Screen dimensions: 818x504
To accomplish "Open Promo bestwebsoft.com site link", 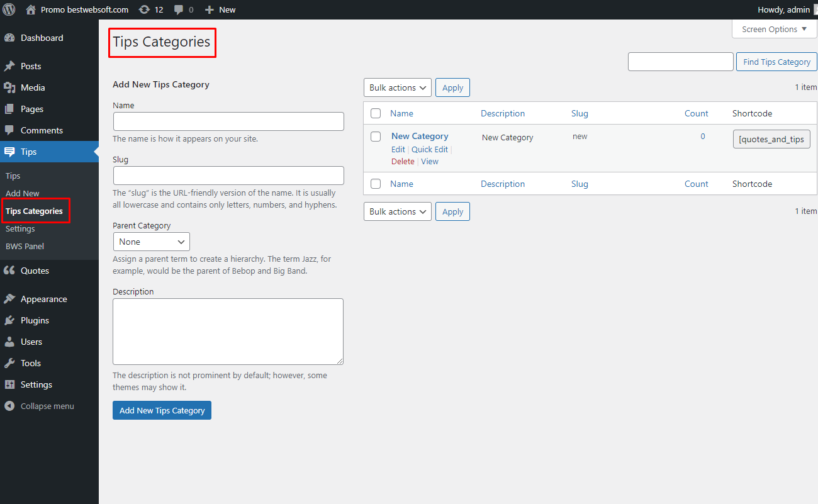I will [x=84, y=9].
